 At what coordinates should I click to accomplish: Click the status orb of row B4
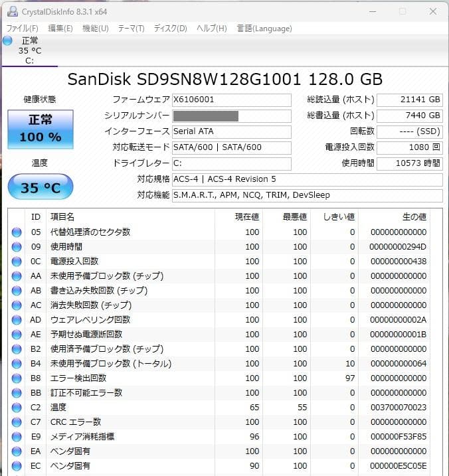coord(17,364)
